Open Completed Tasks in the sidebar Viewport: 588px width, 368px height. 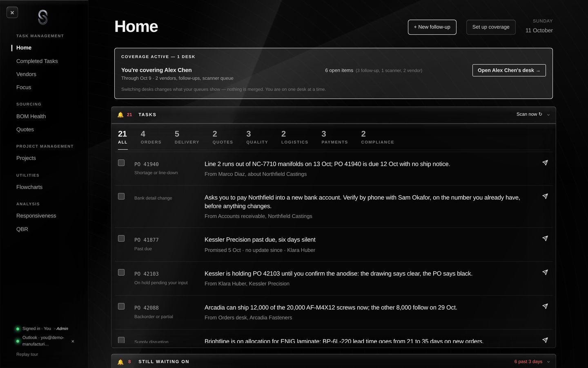[37, 61]
